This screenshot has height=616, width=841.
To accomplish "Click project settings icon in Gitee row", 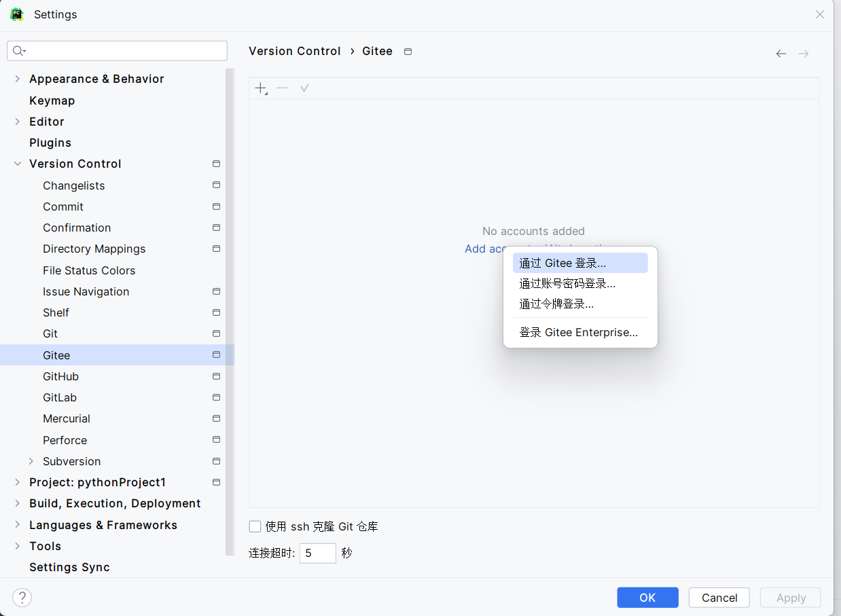I will point(216,355).
